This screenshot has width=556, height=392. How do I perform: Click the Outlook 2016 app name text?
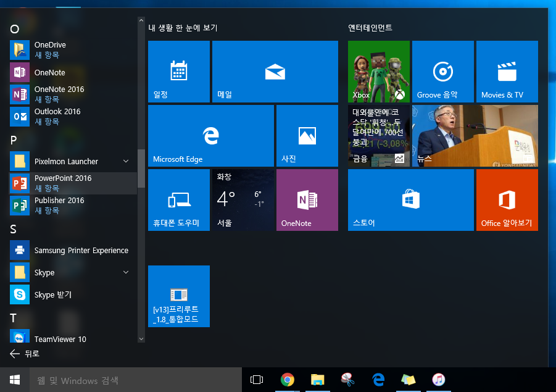coord(57,112)
